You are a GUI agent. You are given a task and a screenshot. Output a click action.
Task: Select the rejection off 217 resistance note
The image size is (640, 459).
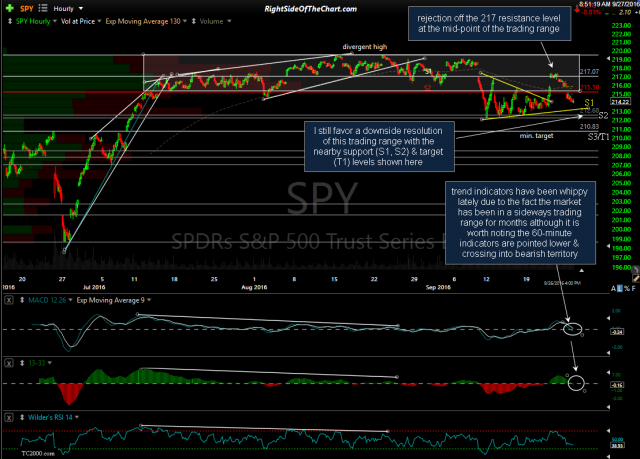coord(489,24)
